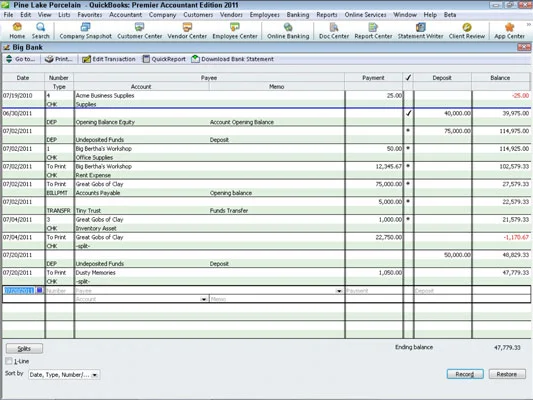Select the Dusty Memories transaction
Viewport: 533px width, 400px height.
pos(96,273)
